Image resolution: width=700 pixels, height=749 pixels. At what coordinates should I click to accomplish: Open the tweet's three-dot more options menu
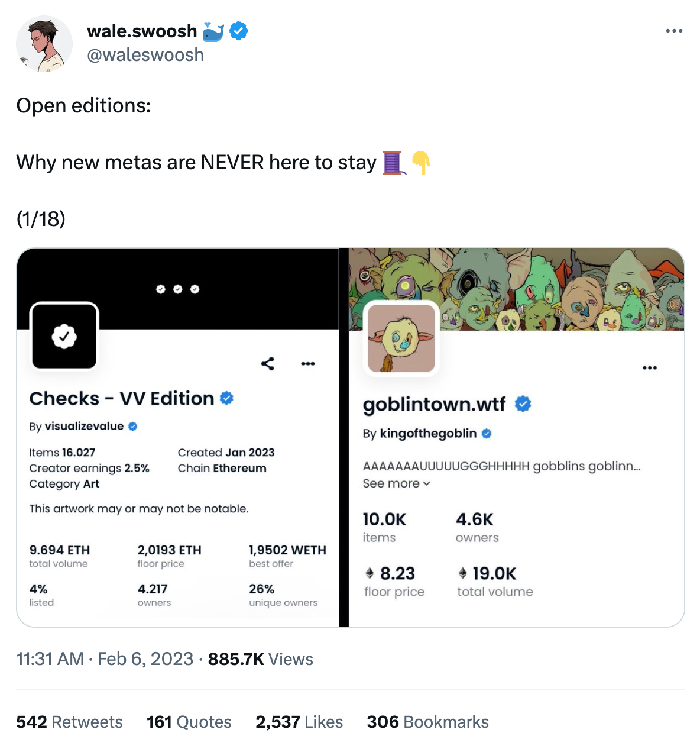(x=673, y=31)
